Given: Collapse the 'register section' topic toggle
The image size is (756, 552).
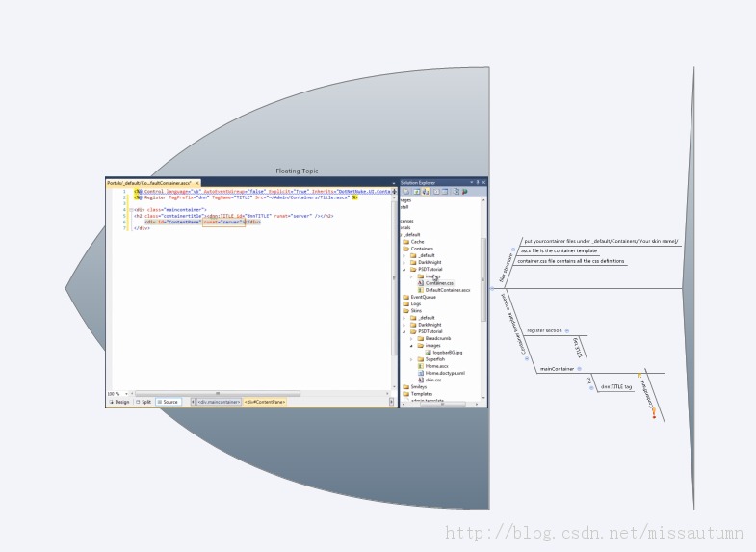Looking at the screenshot, I should click(x=567, y=330).
